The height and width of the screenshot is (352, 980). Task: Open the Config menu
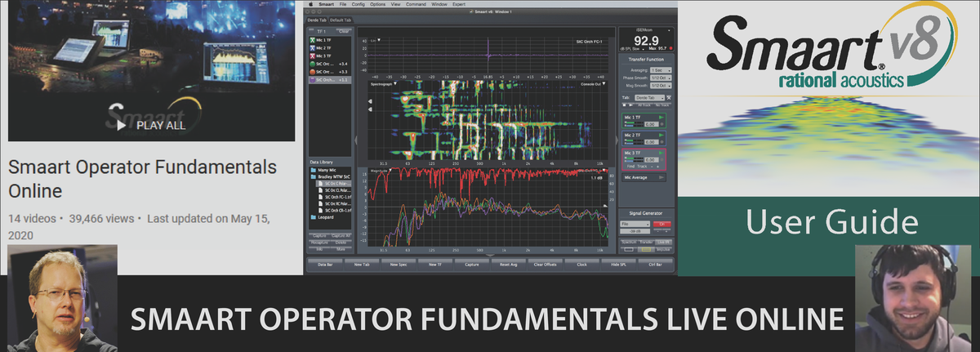[359, 4]
